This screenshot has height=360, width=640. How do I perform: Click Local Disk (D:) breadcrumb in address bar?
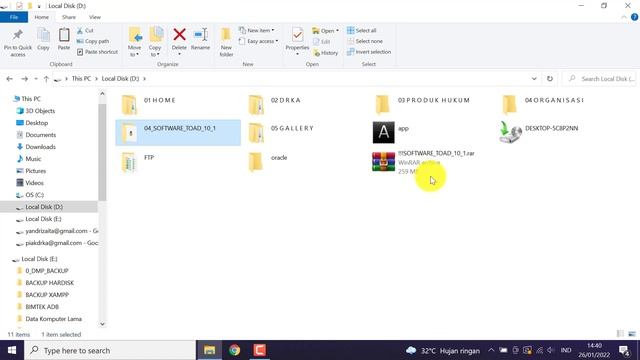[120, 78]
